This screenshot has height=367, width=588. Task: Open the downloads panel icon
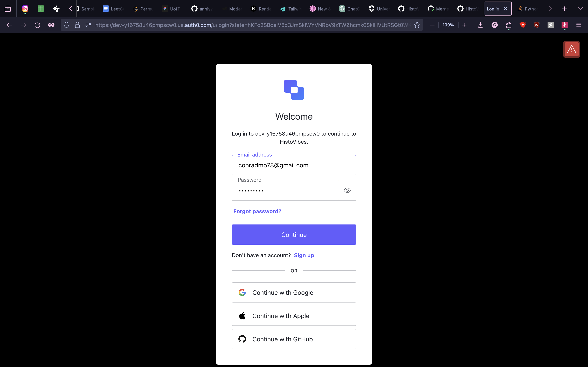pyautogui.click(x=480, y=25)
